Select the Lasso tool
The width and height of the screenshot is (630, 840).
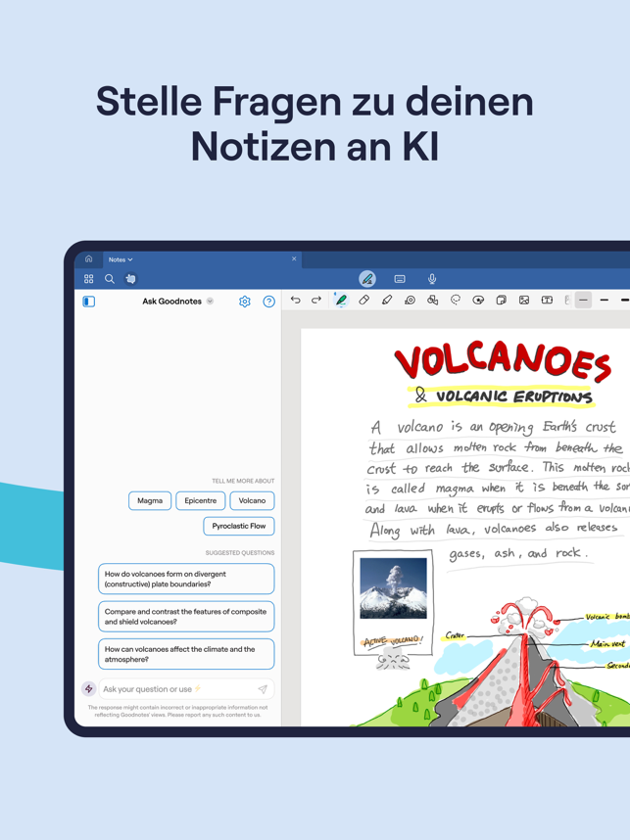point(456,300)
